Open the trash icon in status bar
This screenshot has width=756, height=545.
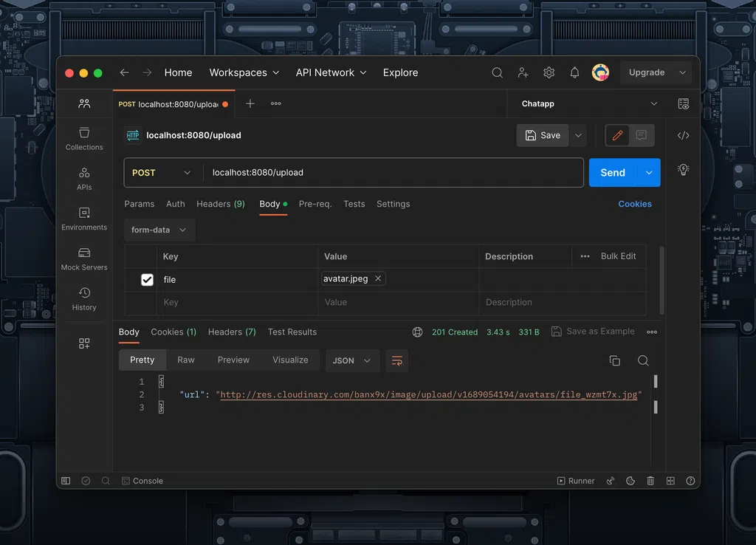[x=650, y=481]
